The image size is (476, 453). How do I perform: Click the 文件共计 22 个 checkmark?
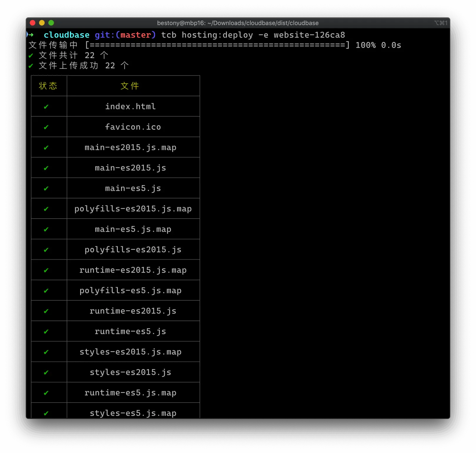[x=31, y=55]
